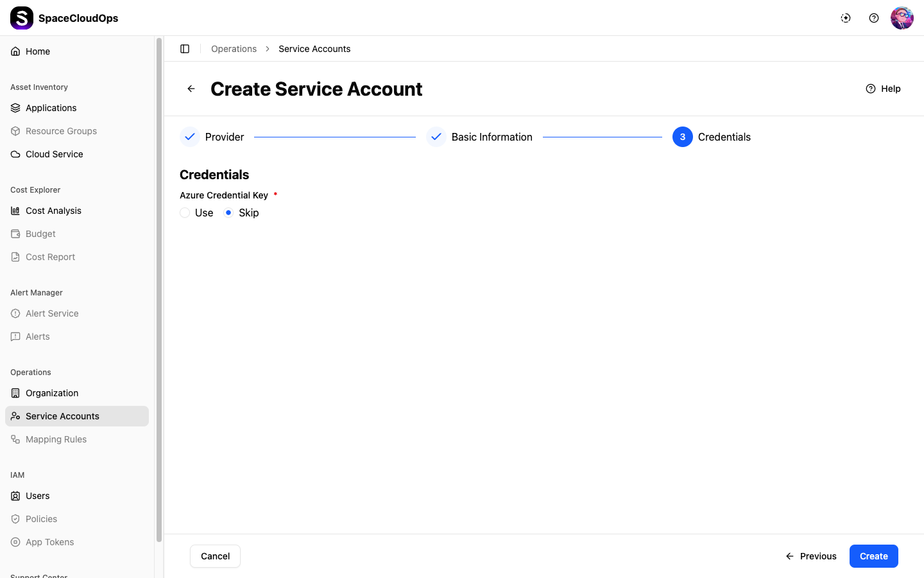Click the Create button
This screenshot has height=578, width=924.
click(874, 556)
